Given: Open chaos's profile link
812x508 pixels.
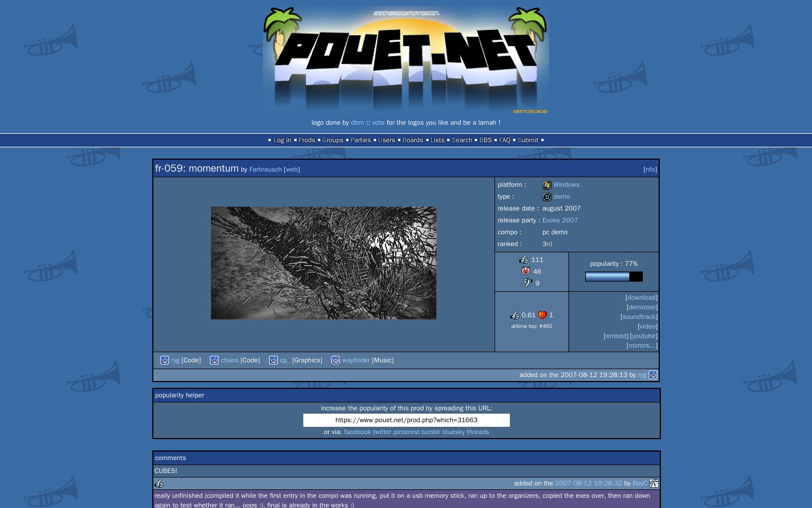Looking at the screenshot, I should pos(230,360).
